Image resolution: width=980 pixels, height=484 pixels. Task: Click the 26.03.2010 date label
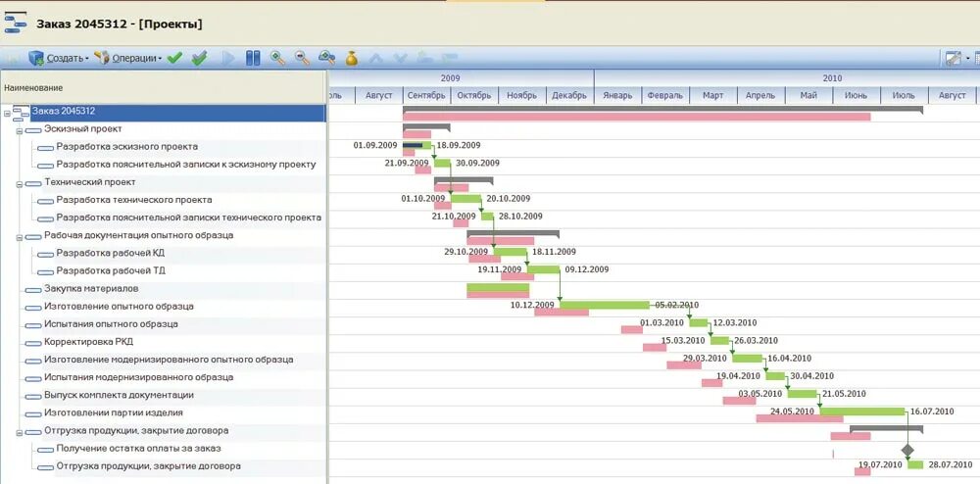[x=756, y=340]
